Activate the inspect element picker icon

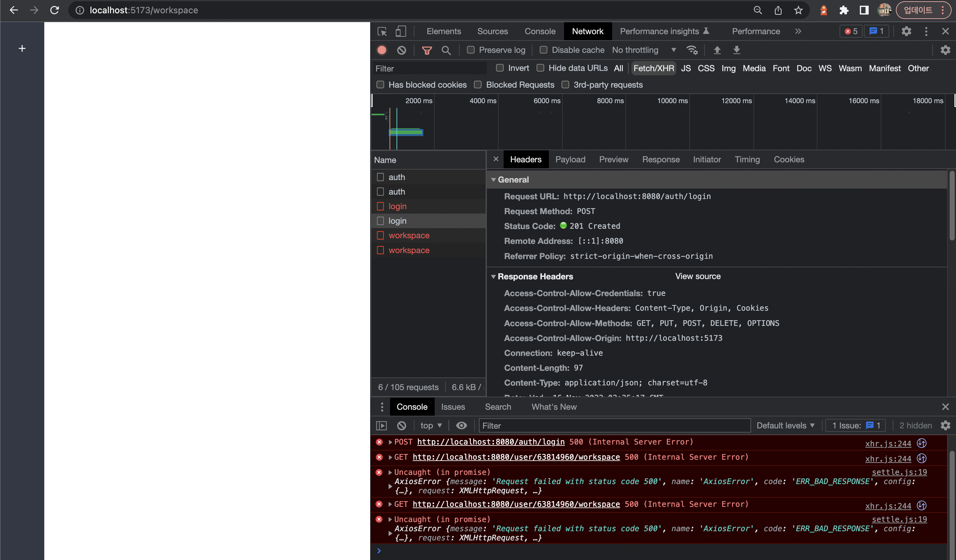[x=382, y=32]
